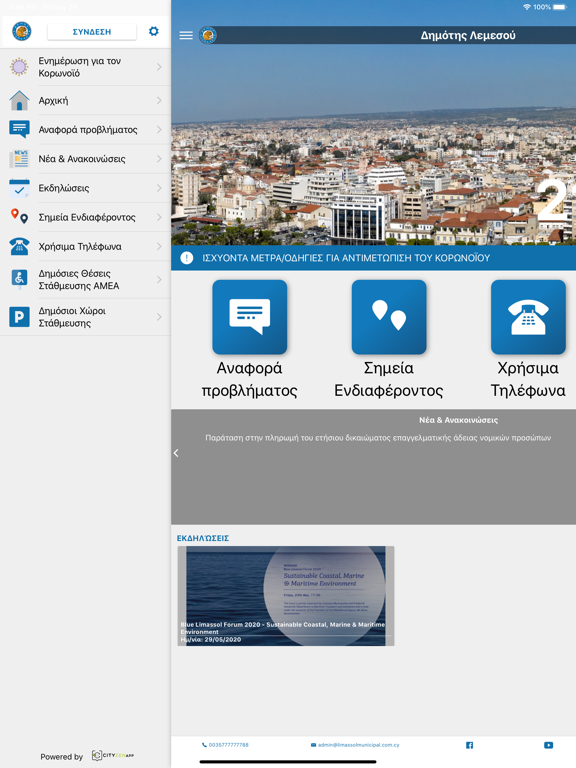The image size is (576, 768).
Task: Click the P parking icon in sidebar
Action: (19, 317)
